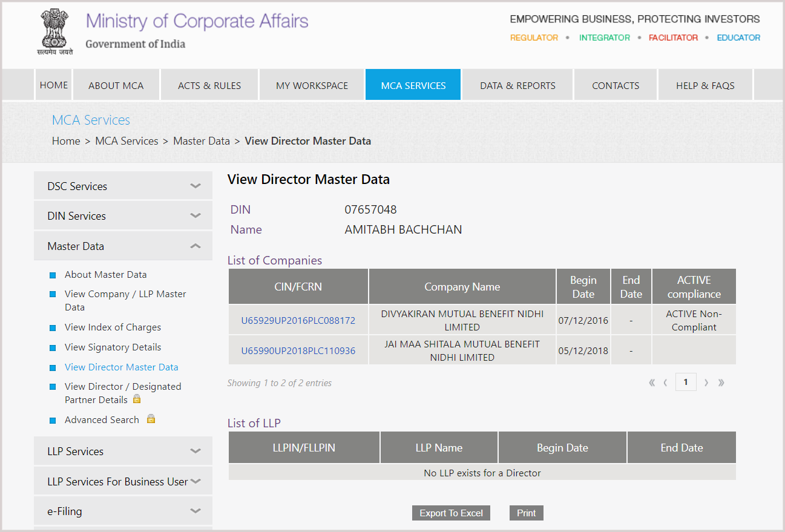Open the HELP & FAQS menu
785x532 pixels.
point(705,85)
